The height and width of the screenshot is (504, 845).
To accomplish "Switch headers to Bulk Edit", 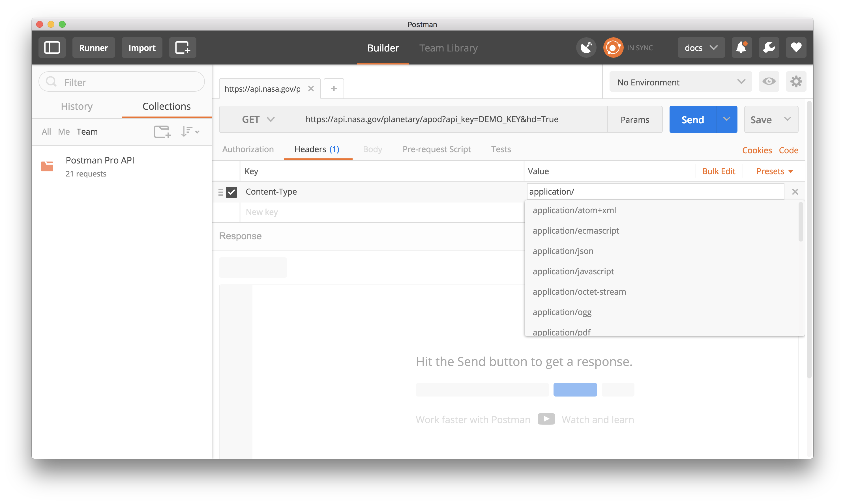I will pyautogui.click(x=719, y=171).
